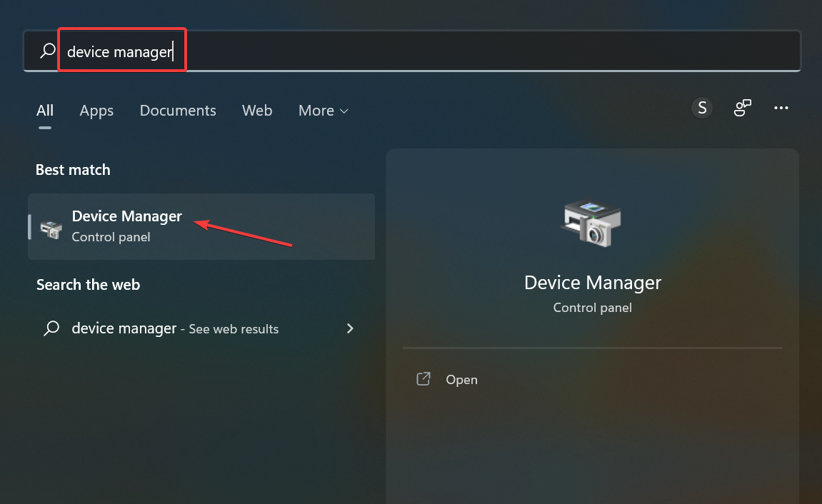Click magnifier icon beside web result
The image size is (822, 504).
(x=51, y=328)
